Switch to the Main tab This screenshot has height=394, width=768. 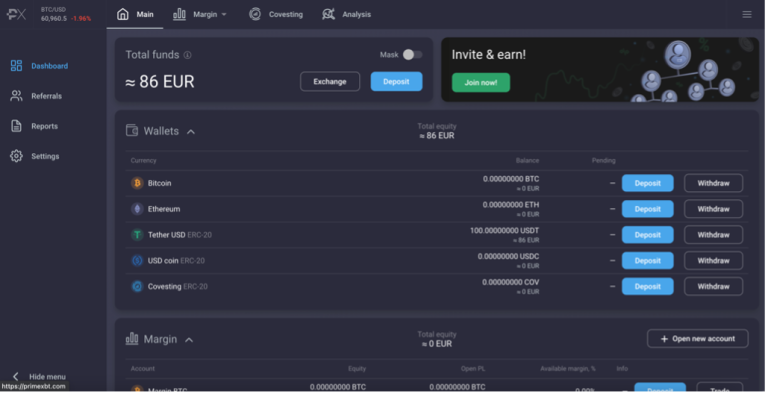[x=135, y=14]
